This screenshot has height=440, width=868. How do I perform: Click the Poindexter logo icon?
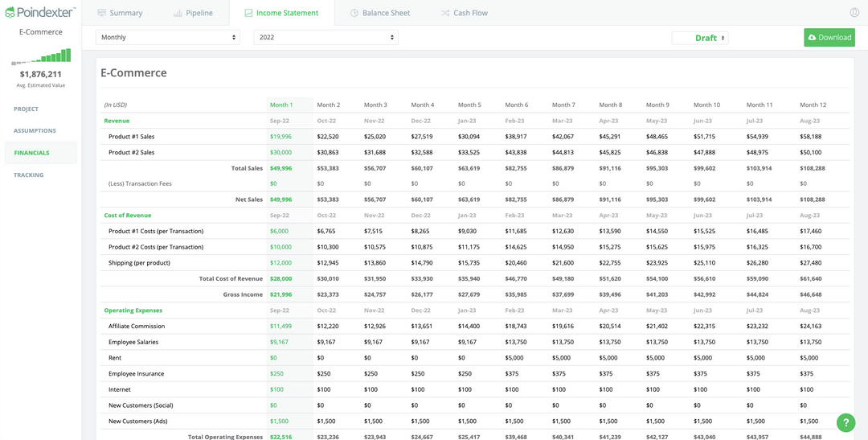[10, 11]
